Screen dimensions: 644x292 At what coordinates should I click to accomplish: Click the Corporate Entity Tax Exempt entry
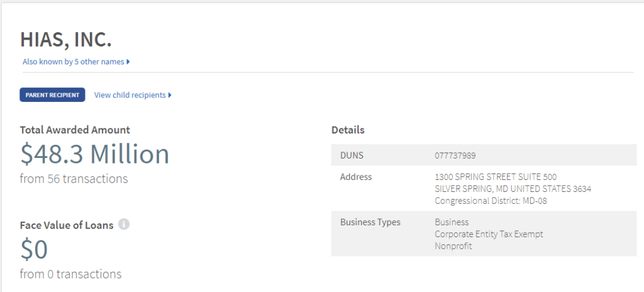(489, 234)
